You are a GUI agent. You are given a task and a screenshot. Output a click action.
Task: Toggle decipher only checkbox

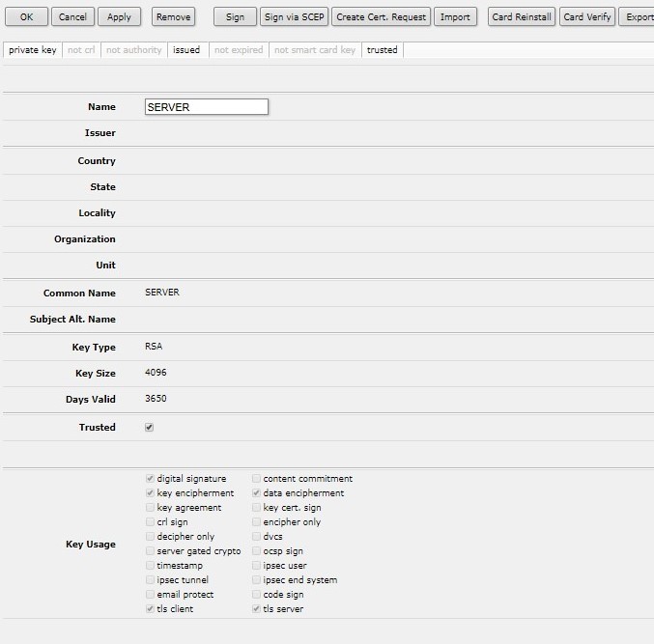150,537
